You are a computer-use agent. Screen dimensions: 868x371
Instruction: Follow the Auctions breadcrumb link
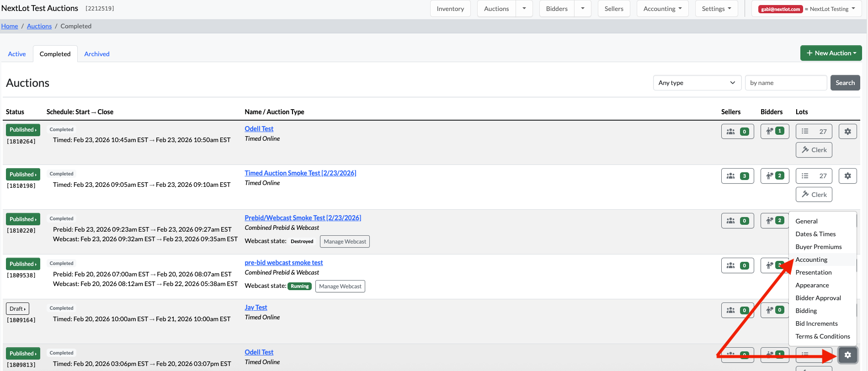click(x=39, y=26)
